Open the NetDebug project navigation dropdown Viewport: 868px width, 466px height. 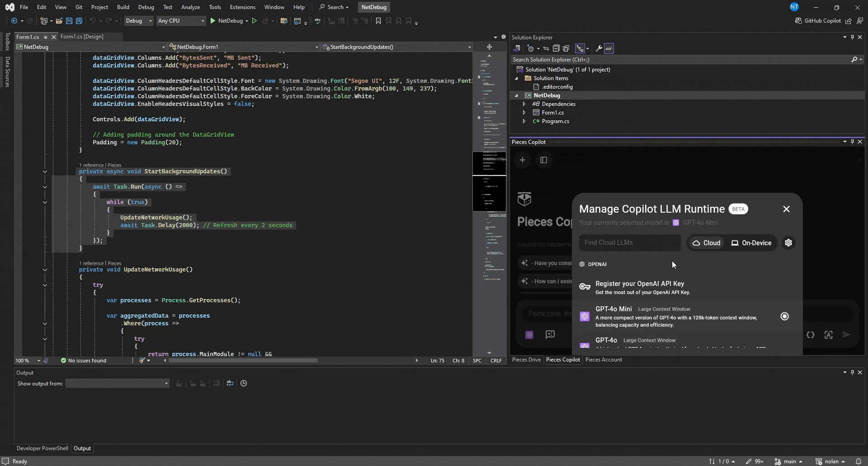(x=90, y=47)
